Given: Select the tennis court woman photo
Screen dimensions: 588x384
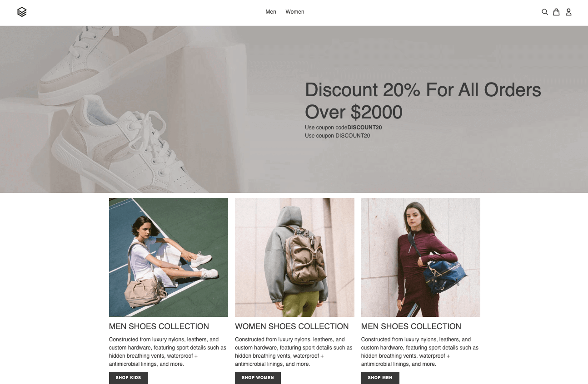Looking at the screenshot, I should tap(169, 257).
